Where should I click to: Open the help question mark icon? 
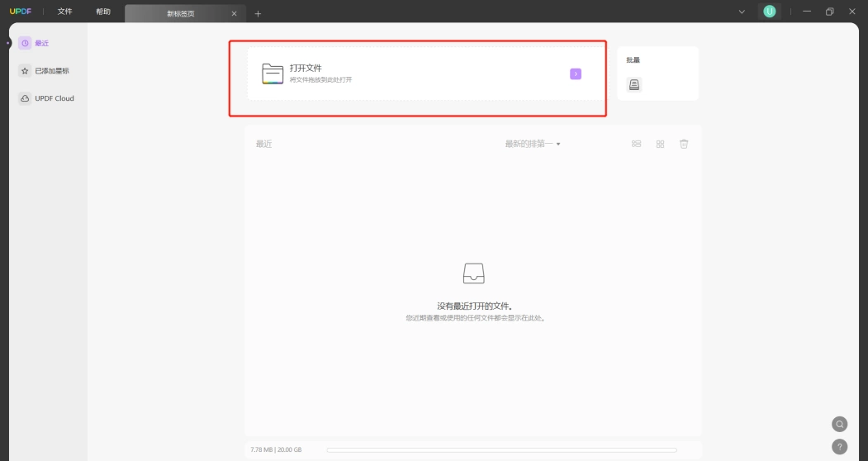tap(839, 447)
